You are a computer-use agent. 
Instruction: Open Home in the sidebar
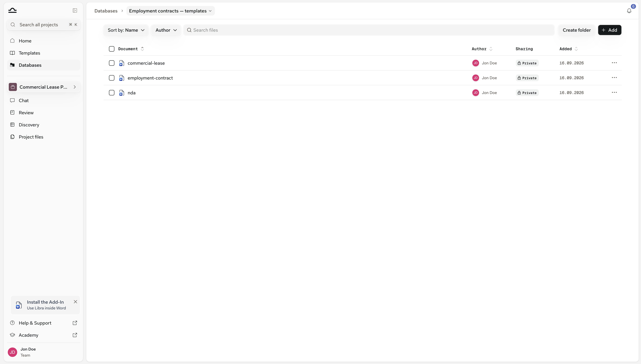coord(44,41)
